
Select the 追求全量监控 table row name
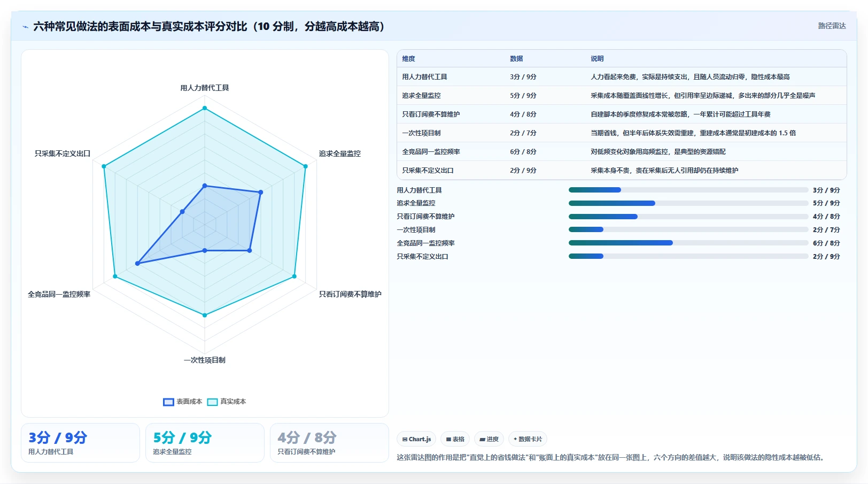[x=421, y=96]
